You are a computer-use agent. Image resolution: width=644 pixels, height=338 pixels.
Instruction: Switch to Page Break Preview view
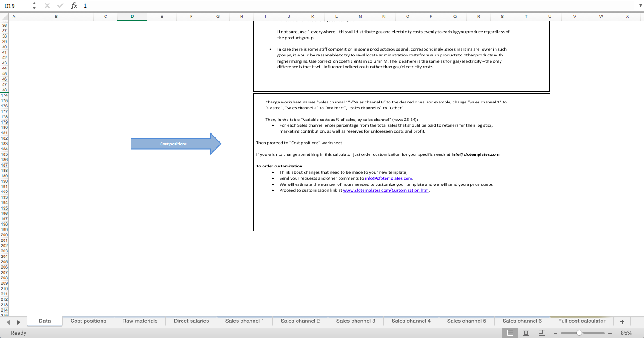coord(542,333)
